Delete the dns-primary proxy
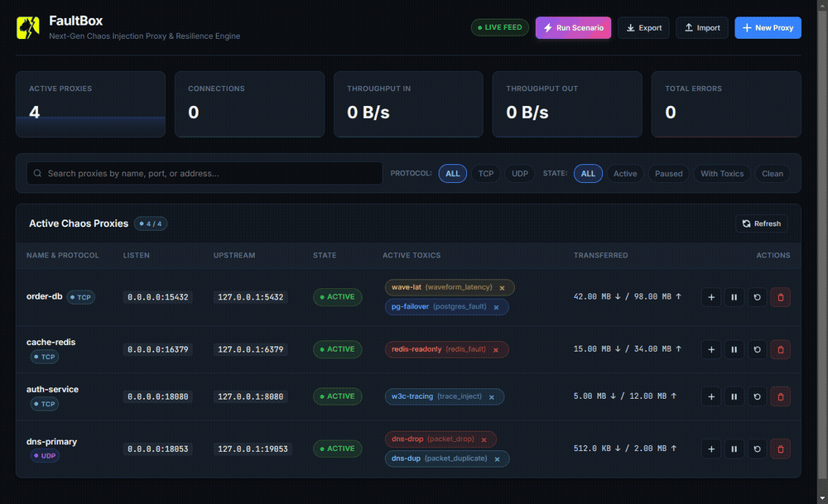 pyautogui.click(x=781, y=449)
